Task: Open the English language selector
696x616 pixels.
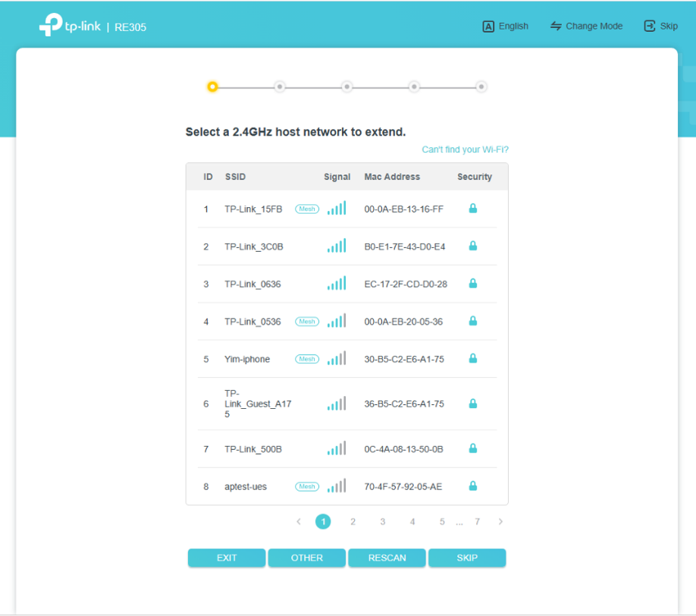Action: coord(505,27)
